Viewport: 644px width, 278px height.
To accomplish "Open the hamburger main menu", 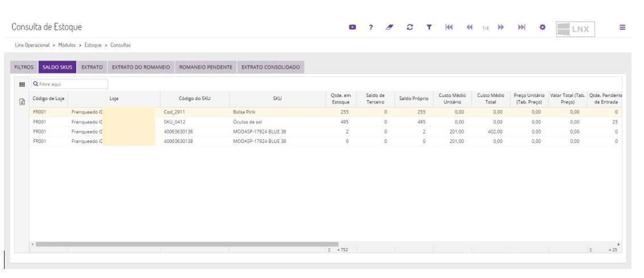I will click(622, 27).
